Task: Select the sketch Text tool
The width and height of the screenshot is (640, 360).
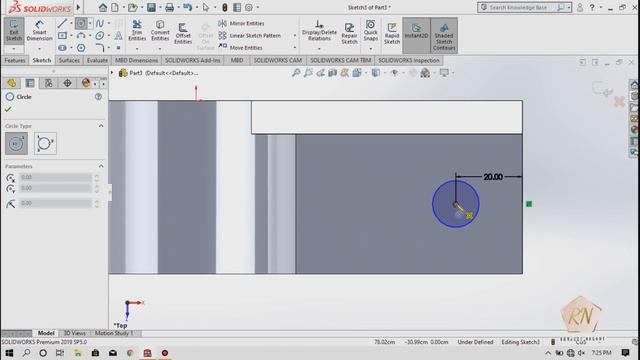Action: click(x=118, y=36)
